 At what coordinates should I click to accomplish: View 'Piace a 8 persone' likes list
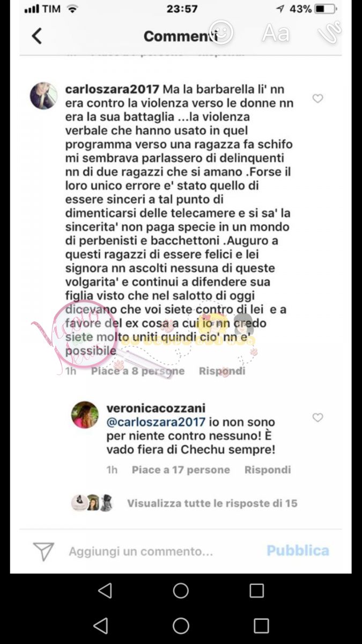tap(138, 371)
